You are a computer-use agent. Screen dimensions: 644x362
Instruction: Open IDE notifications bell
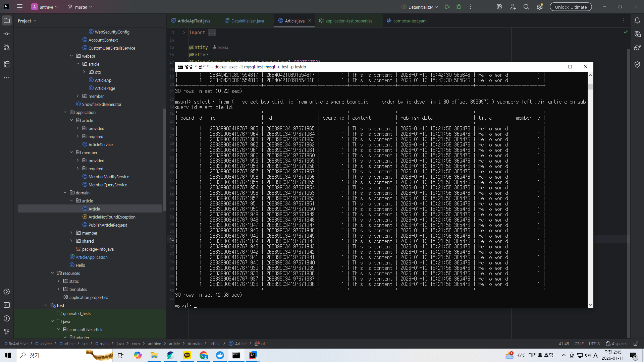637,20
